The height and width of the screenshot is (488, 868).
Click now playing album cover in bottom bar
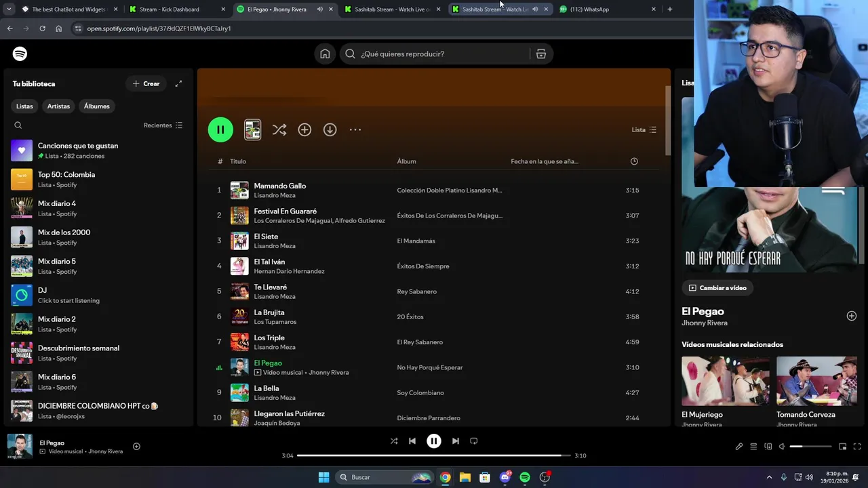[x=20, y=447]
